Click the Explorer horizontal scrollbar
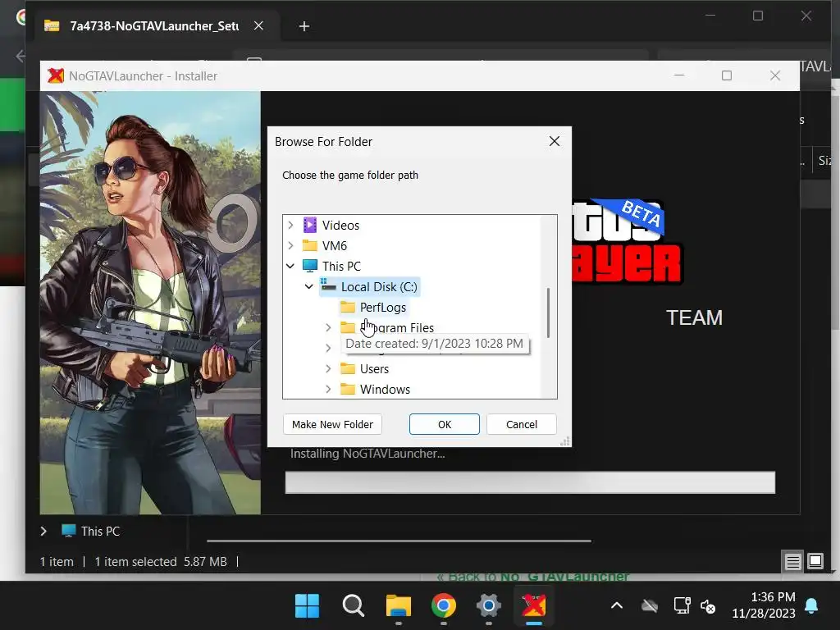Viewport: 840px width, 630px height. tap(399, 541)
